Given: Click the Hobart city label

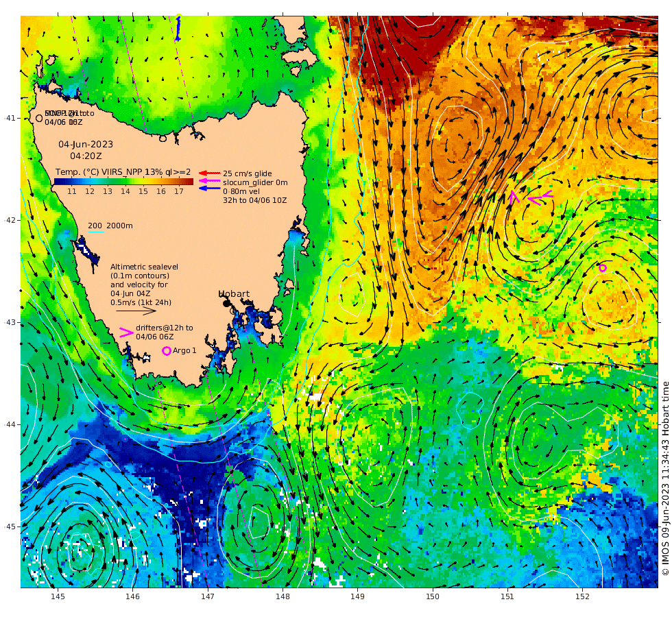Looking at the screenshot, I should point(234,294).
